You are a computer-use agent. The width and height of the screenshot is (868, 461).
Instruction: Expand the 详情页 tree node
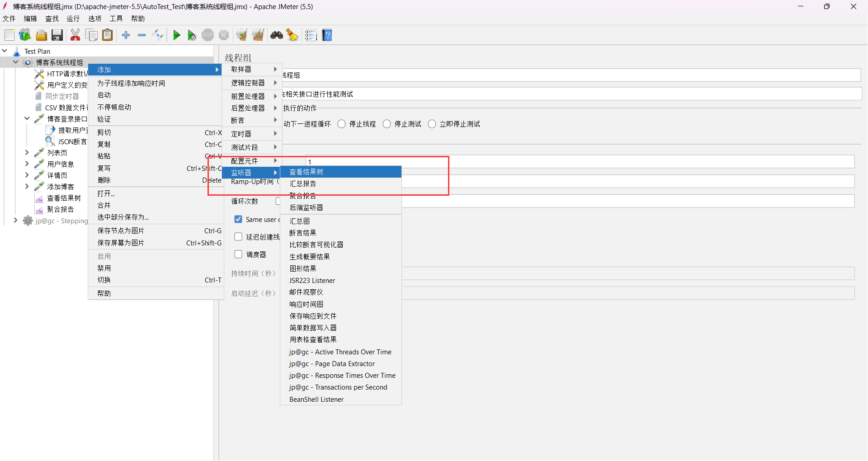click(27, 175)
